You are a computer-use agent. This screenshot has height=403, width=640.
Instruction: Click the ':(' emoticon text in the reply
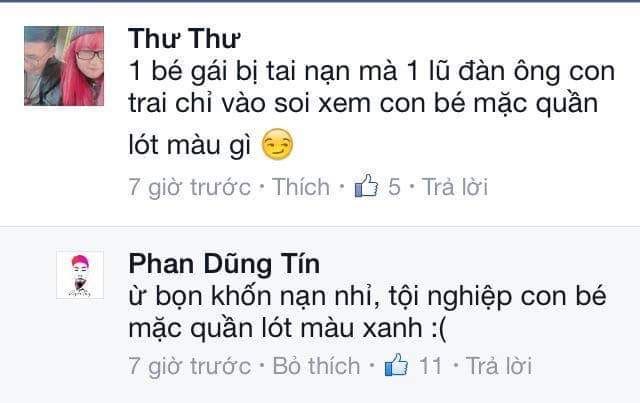(439, 328)
